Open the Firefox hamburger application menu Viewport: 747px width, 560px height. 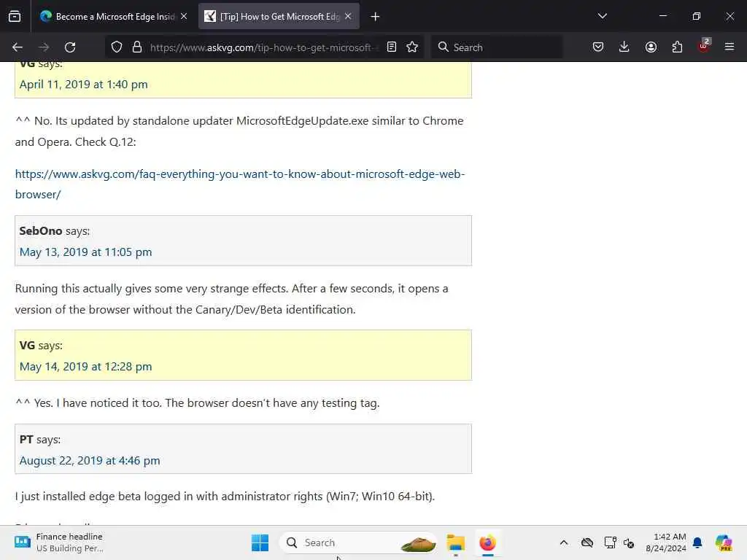(x=729, y=47)
